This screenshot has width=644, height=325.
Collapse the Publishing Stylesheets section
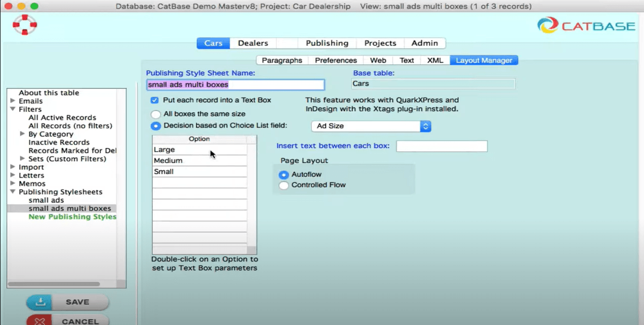point(13,192)
